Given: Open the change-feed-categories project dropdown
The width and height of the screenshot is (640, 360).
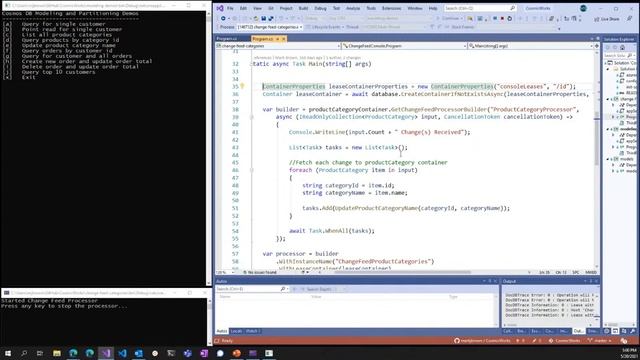Looking at the screenshot, I should pyautogui.click(x=278, y=46).
